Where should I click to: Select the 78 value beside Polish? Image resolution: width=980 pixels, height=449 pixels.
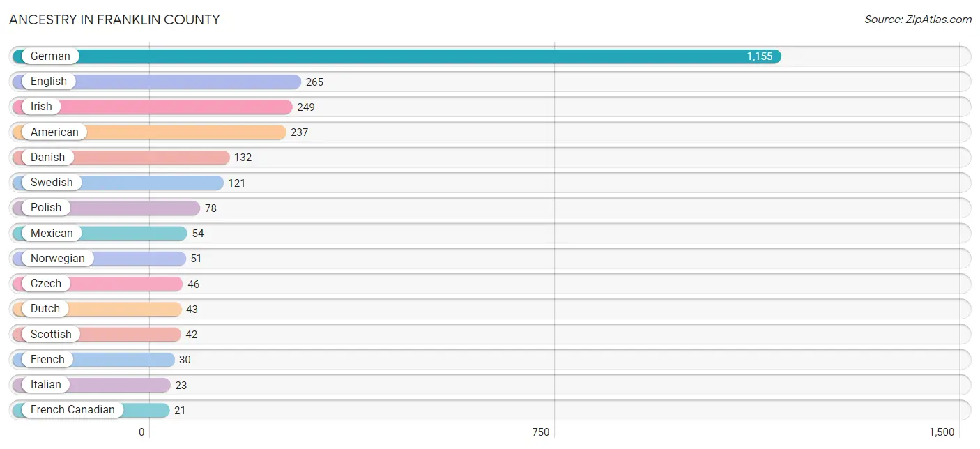(211, 208)
